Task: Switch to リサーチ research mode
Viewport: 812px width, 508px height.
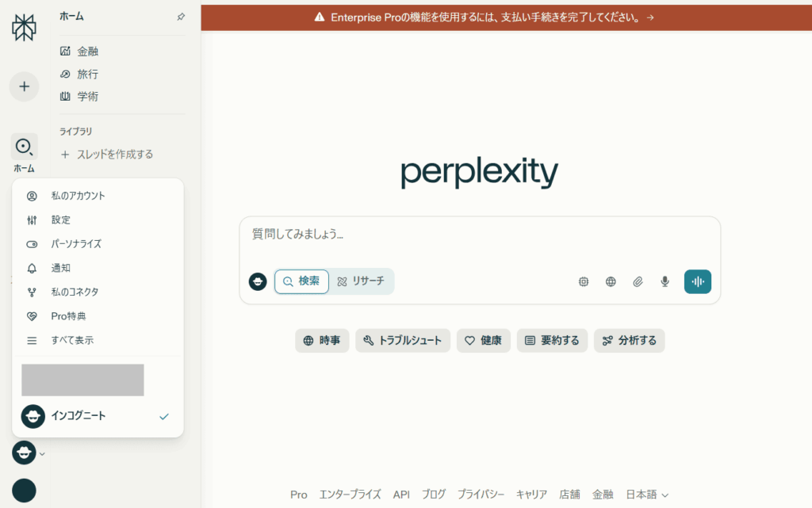Action: coord(361,281)
